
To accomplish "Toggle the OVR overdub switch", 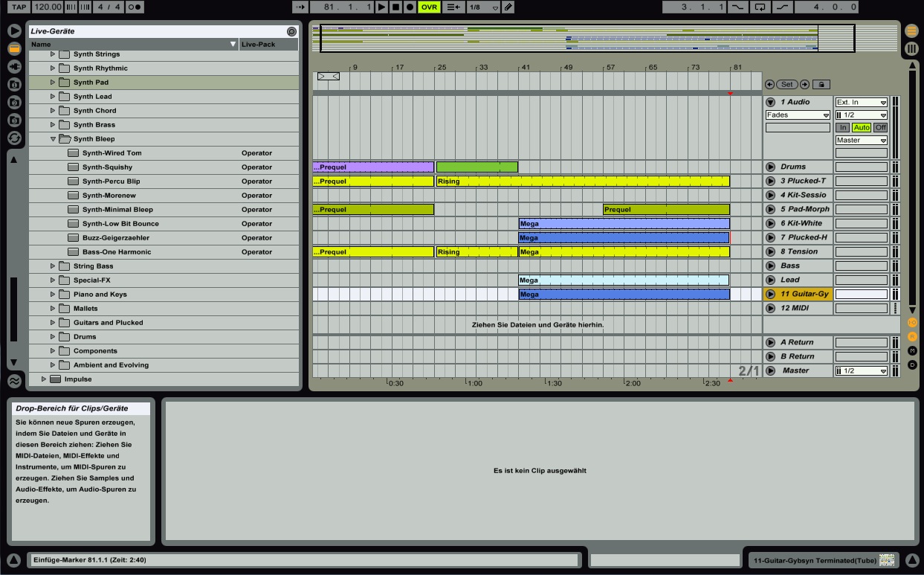I will [429, 7].
